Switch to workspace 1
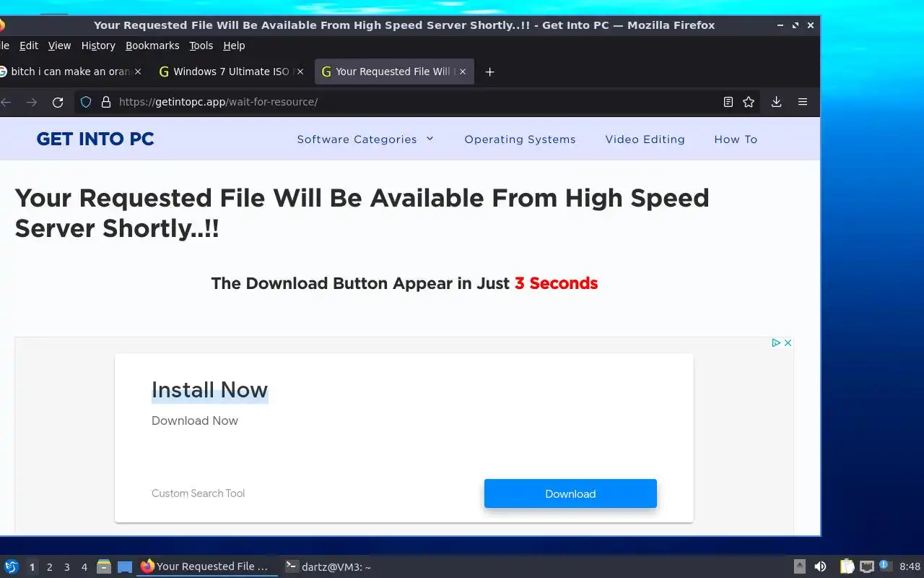The image size is (924, 578). [x=32, y=567]
